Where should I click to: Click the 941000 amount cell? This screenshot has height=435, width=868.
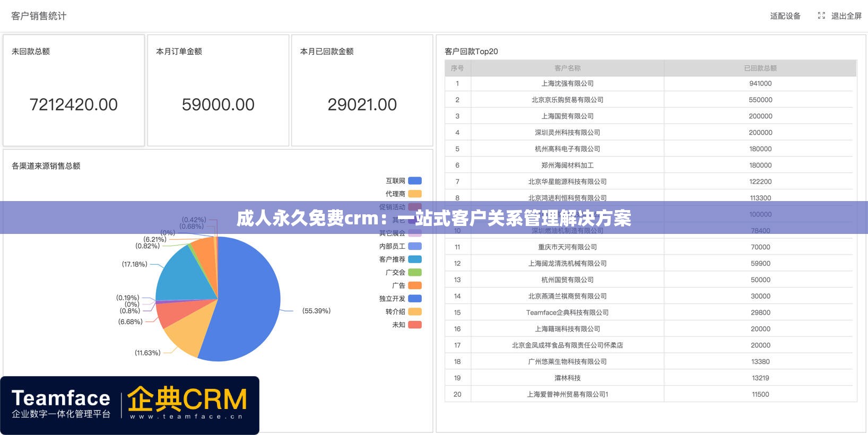760,83
